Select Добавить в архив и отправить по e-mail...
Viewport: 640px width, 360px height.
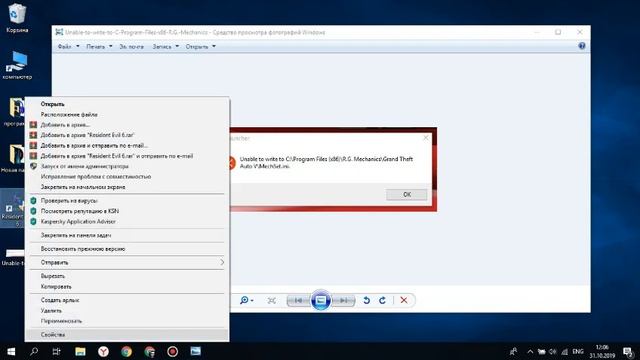click(x=127, y=146)
